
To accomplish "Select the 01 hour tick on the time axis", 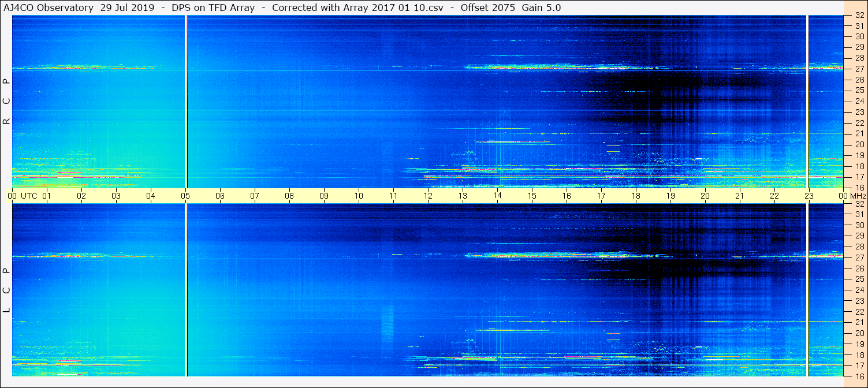I will (47, 196).
